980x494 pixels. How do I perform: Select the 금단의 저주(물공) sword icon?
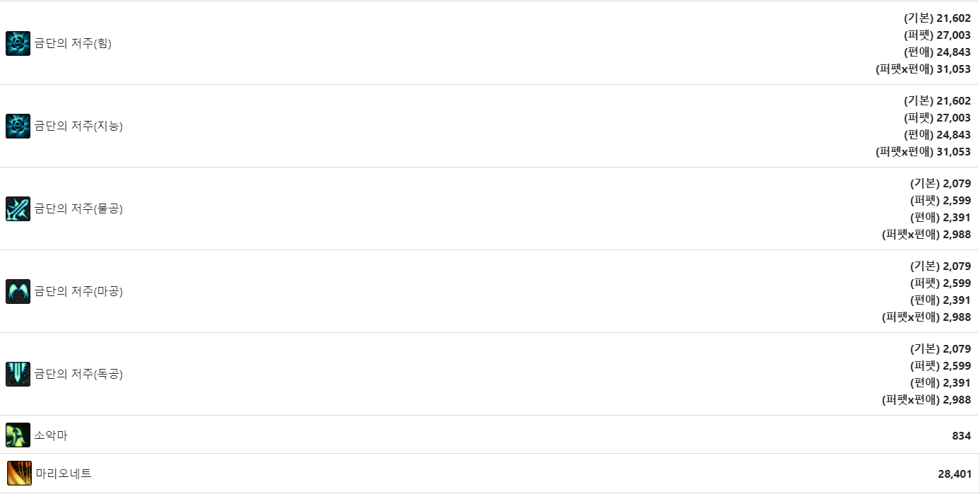click(18, 208)
